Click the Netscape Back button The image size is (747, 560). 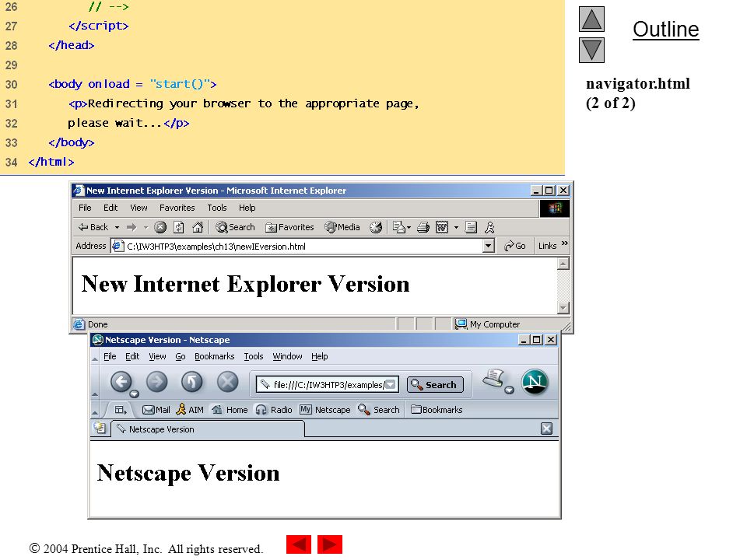coord(121,381)
